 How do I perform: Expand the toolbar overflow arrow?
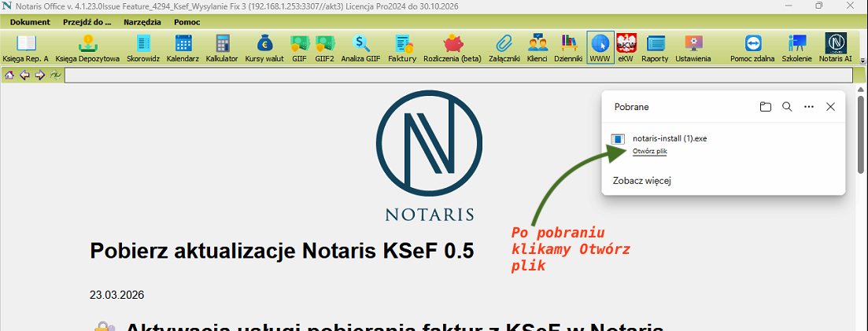tap(862, 60)
